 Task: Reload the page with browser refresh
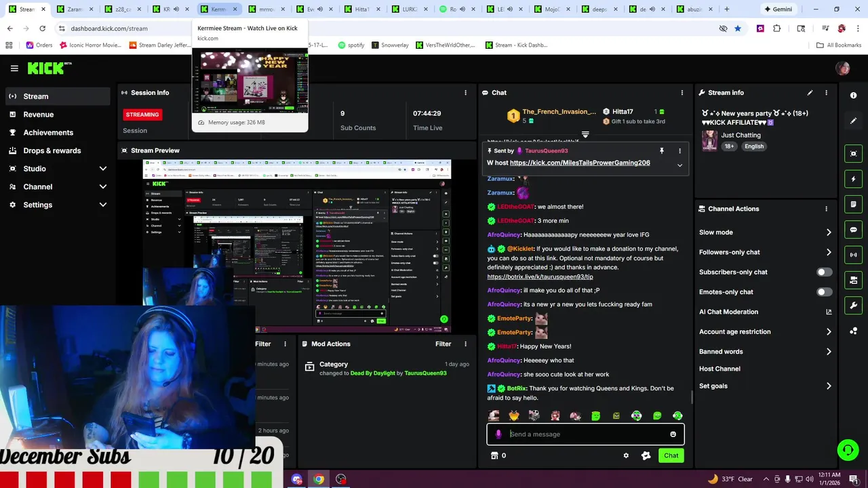(42, 28)
